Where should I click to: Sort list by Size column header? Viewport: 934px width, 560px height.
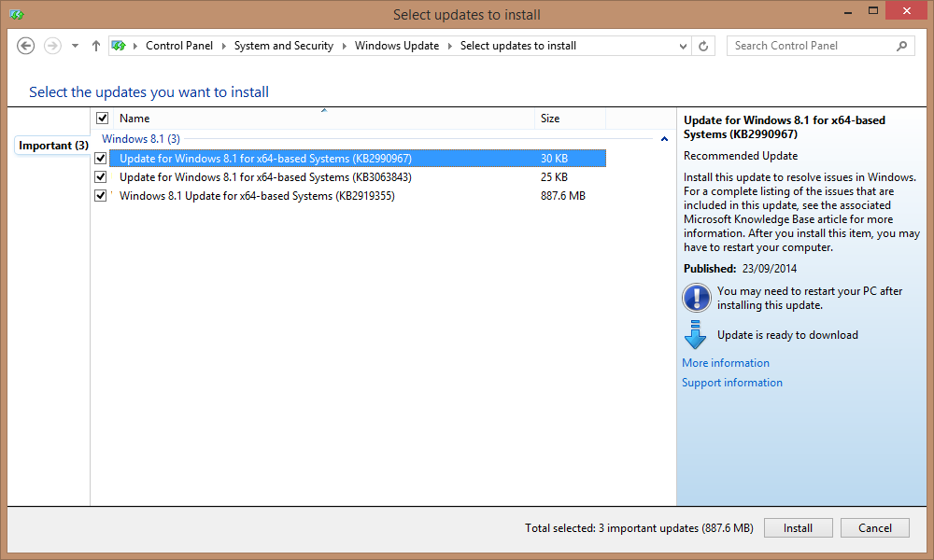click(570, 119)
